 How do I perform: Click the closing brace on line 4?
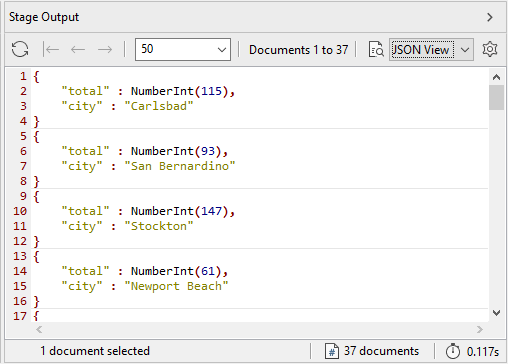click(36, 121)
